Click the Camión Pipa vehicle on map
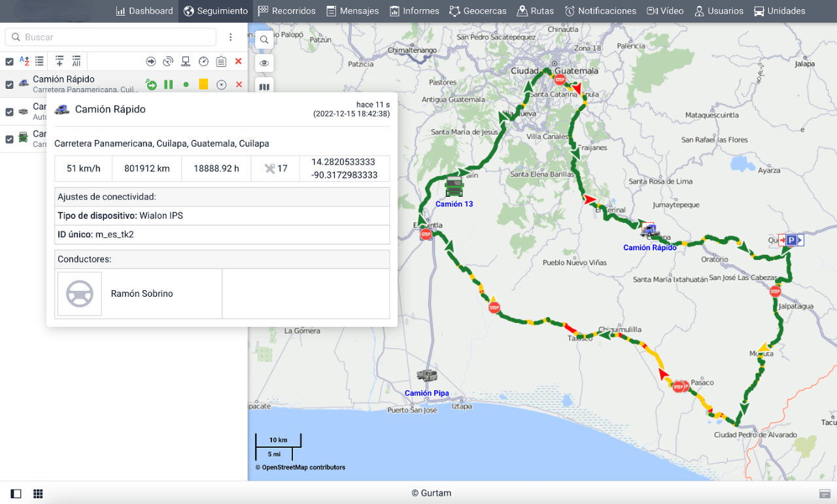This screenshot has height=504, width=837. click(x=427, y=376)
